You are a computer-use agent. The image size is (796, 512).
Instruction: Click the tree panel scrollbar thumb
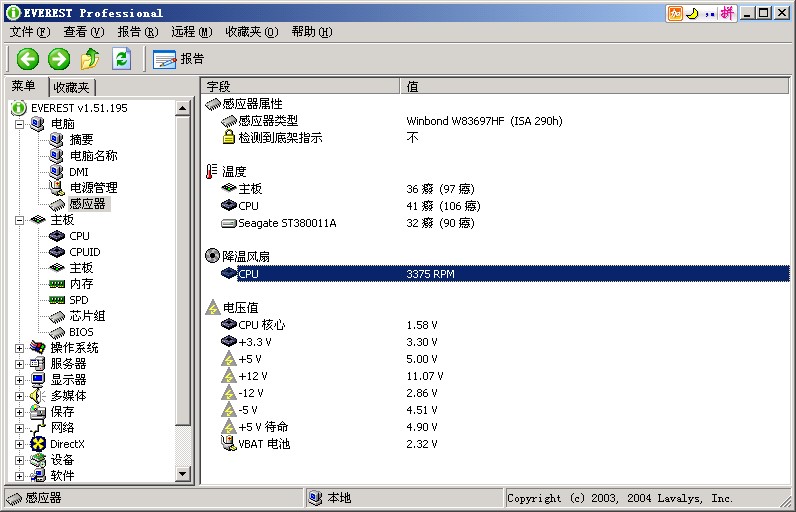coord(183,271)
